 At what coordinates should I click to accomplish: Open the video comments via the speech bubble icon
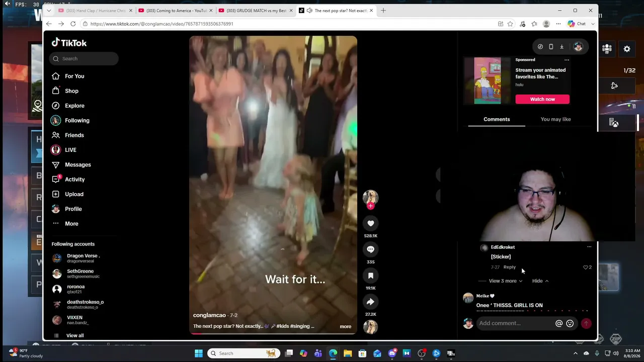click(x=370, y=249)
